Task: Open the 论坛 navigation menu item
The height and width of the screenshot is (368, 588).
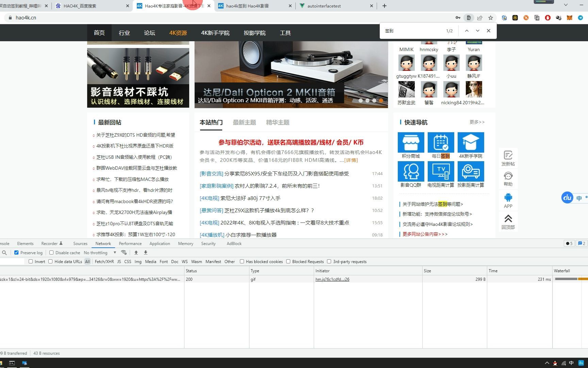Action: pos(149,33)
